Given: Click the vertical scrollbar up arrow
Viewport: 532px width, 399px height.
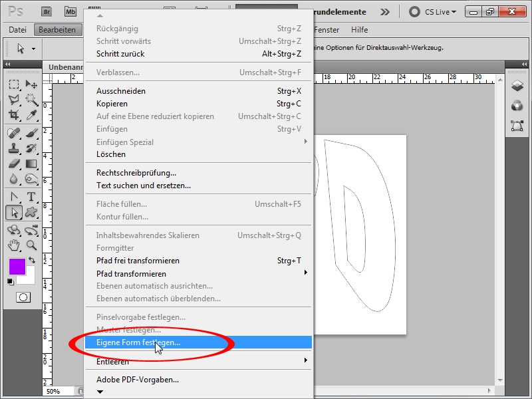Looking at the screenshot, I should [500, 80].
